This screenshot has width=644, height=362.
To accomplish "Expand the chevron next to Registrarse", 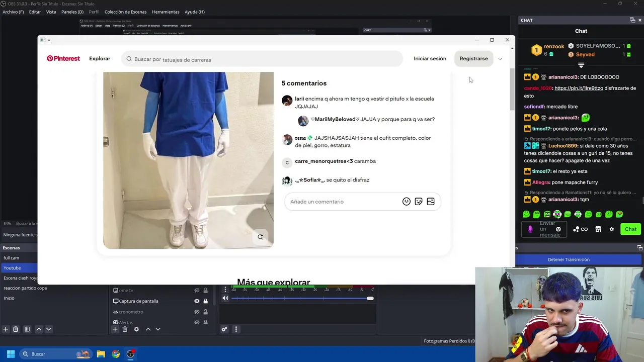I will [500, 59].
